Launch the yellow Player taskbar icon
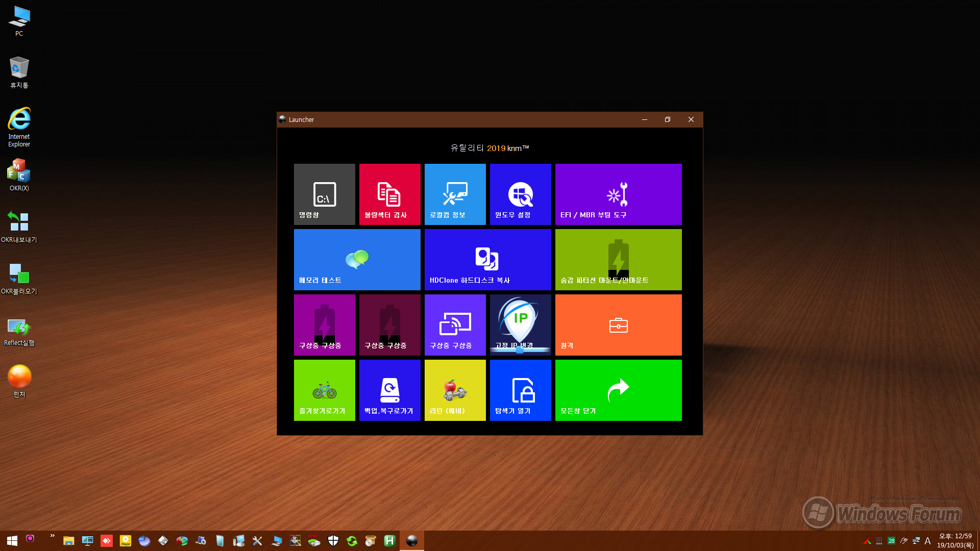980x551 pixels. pos(126,541)
